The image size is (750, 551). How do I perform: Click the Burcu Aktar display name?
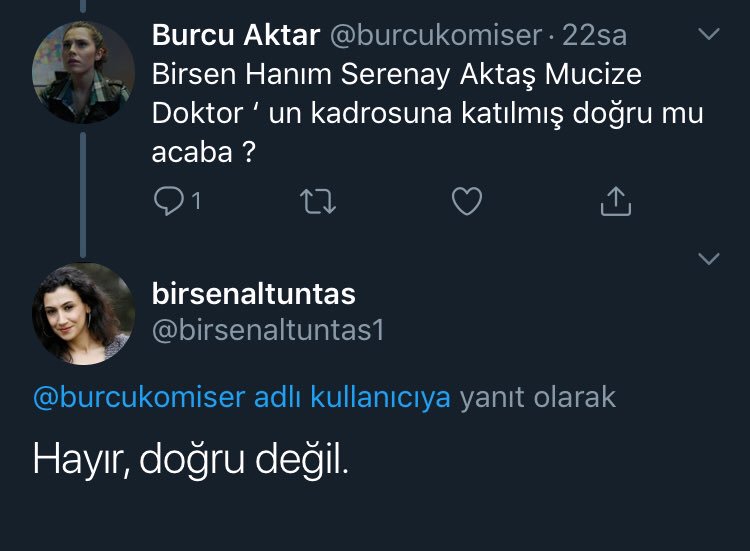tap(236, 36)
